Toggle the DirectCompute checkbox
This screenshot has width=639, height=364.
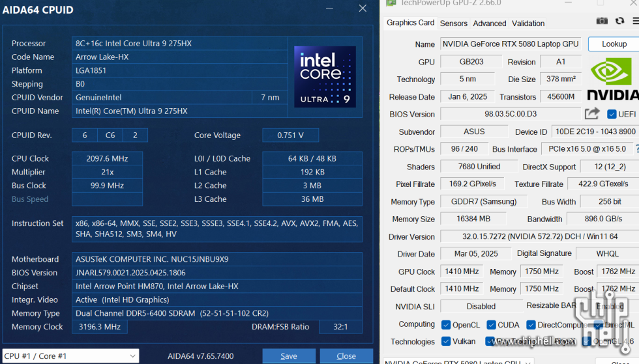coord(531,325)
